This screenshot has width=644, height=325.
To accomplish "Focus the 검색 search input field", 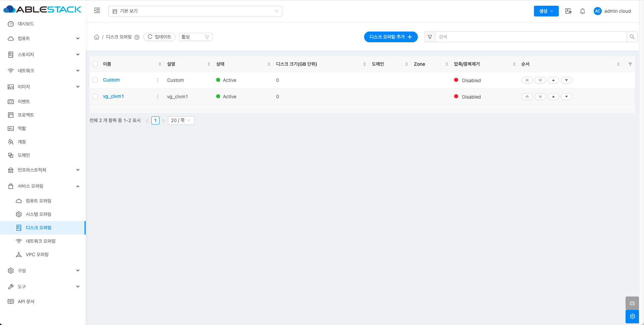I will pyautogui.click(x=530, y=37).
